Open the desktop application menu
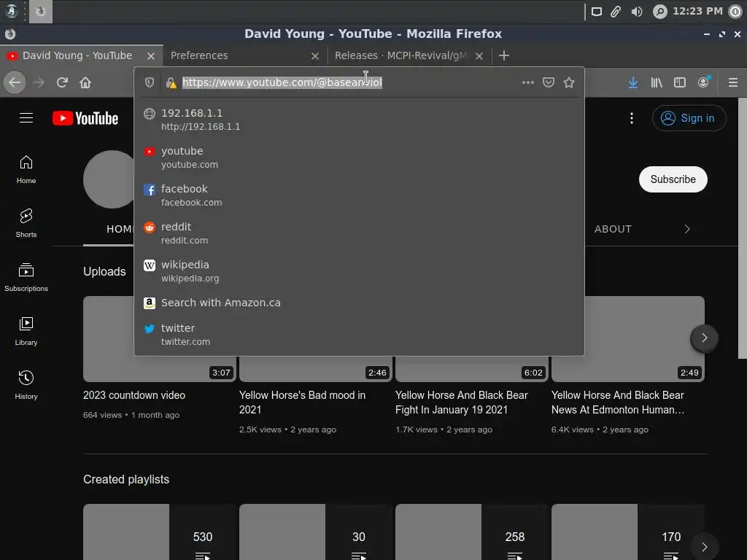This screenshot has width=747, height=560. coord(12,11)
